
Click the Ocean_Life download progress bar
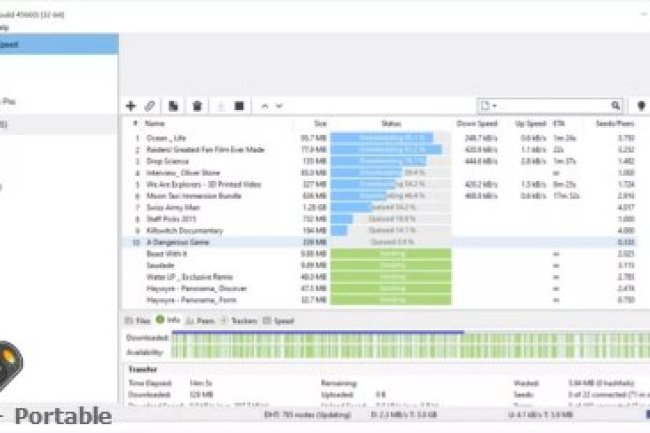pyautogui.click(x=391, y=137)
